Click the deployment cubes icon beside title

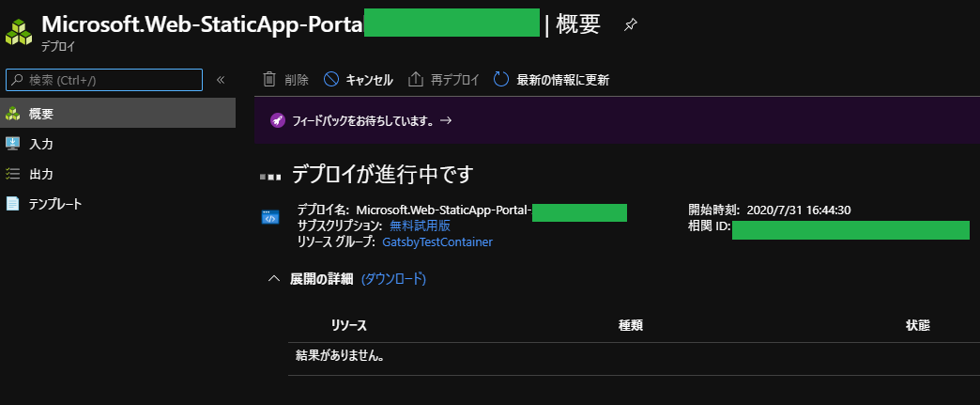(x=19, y=31)
